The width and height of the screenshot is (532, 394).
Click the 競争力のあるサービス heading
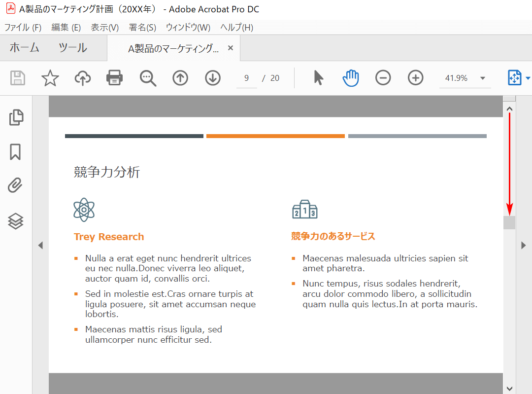coord(333,236)
